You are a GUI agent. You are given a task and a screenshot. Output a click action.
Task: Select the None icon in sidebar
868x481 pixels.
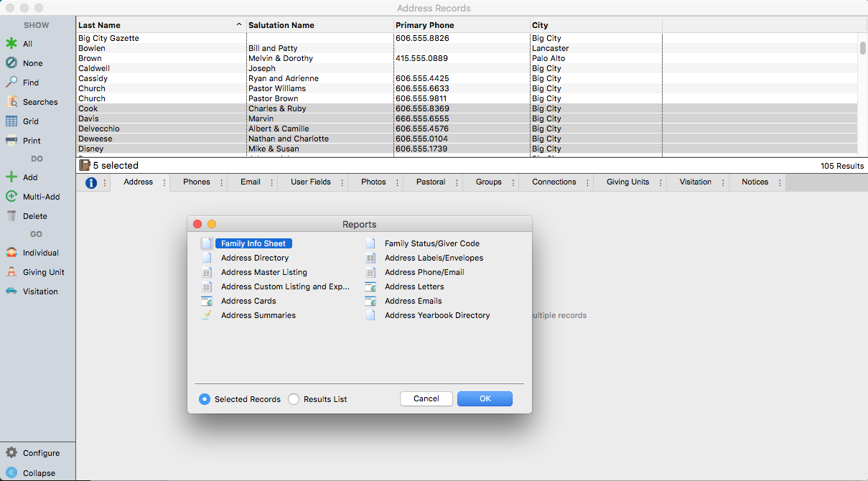[x=11, y=63]
